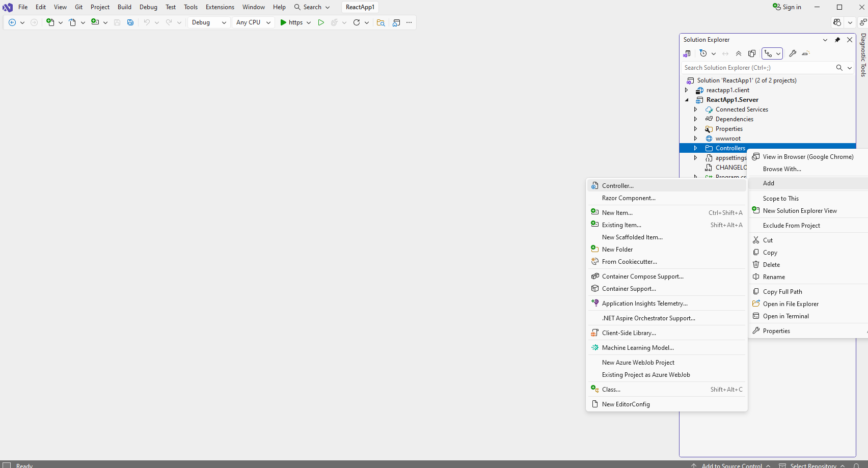Click Show All Files icon

(752, 53)
